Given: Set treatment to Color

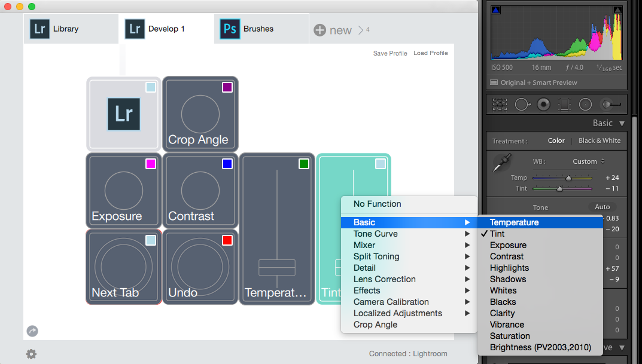Looking at the screenshot, I should (x=556, y=140).
